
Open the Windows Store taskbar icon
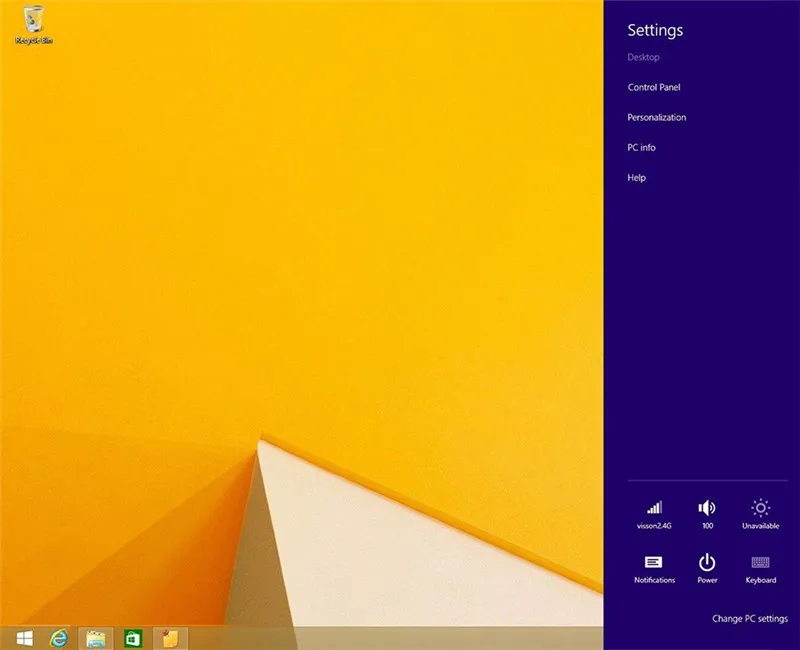[x=133, y=638]
